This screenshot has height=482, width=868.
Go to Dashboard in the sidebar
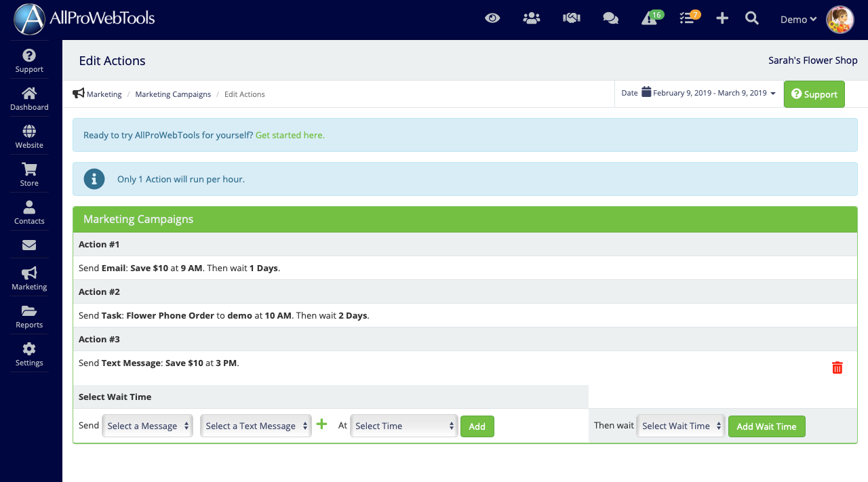[x=29, y=98]
